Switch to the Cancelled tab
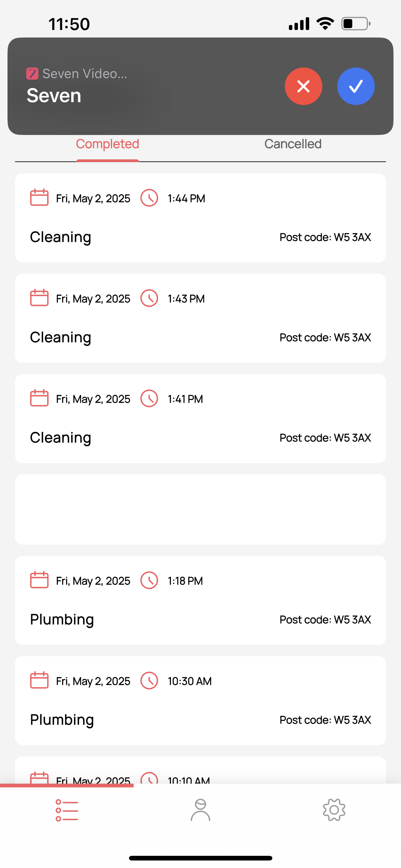The width and height of the screenshot is (401, 868). (293, 144)
